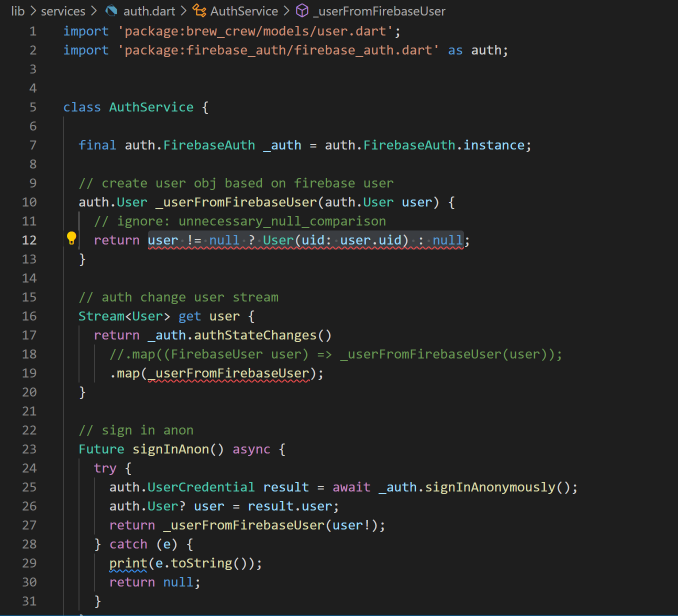Click 'signInAnonymously()' on line 25
The width and height of the screenshot is (678, 616).
[497, 487]
